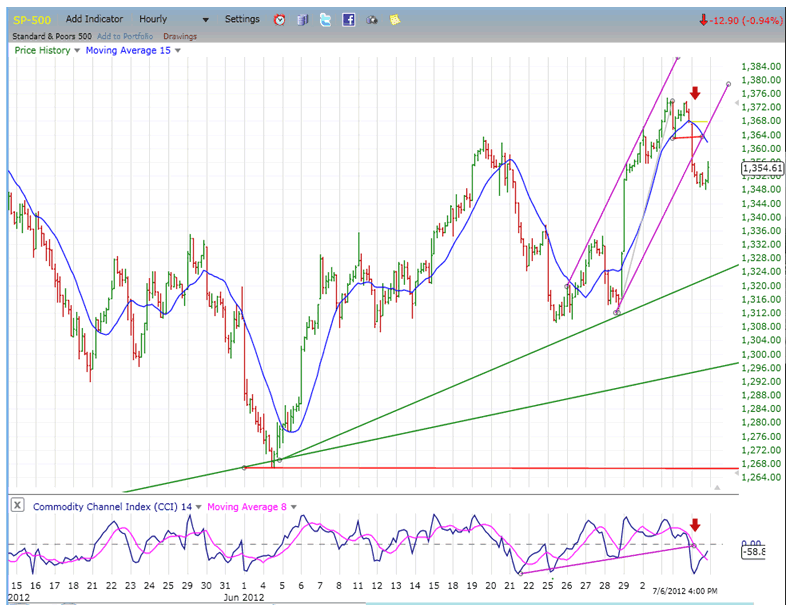Click the Drawings link
The width and height of the screenshot is (786, 609).
180,36
